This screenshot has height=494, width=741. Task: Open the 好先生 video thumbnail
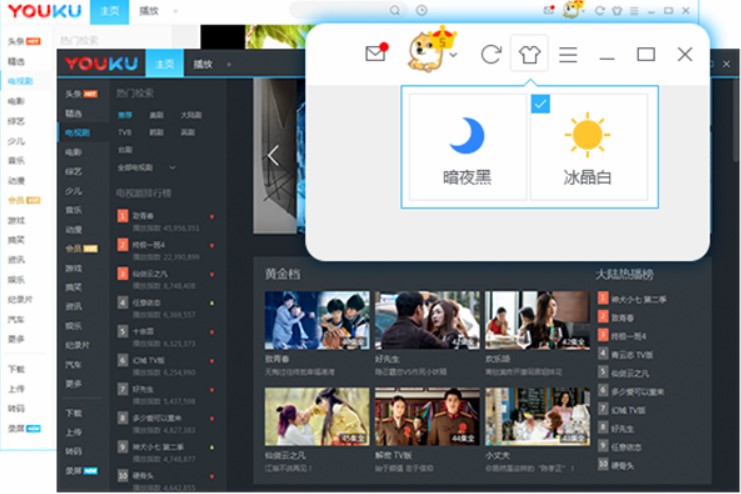[x=427, y=320]
